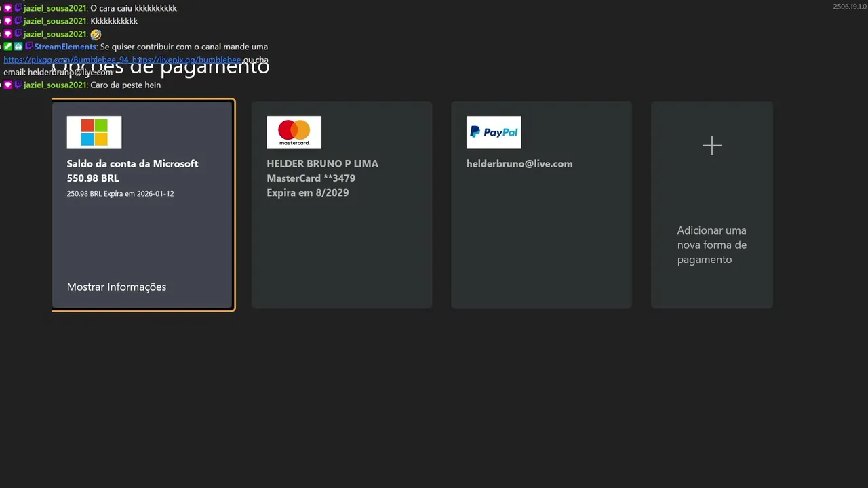The width and height of the screenshot is (868, 488).
Task: Select the MasterCard **3479 card text
Action: pos(311,178)
